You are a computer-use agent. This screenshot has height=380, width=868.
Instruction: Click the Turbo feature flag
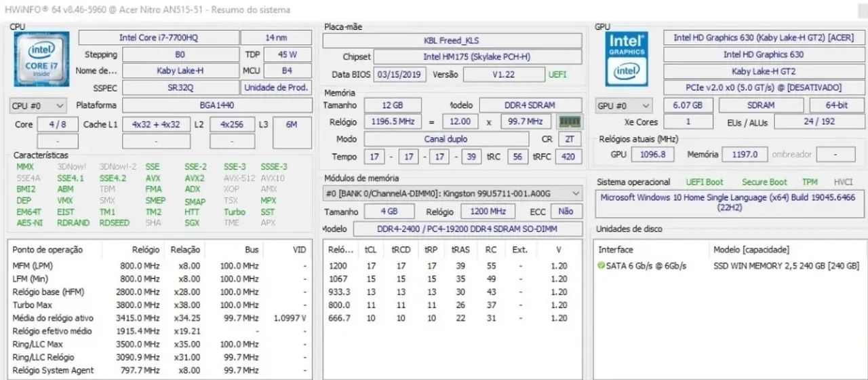coord(235,212)
